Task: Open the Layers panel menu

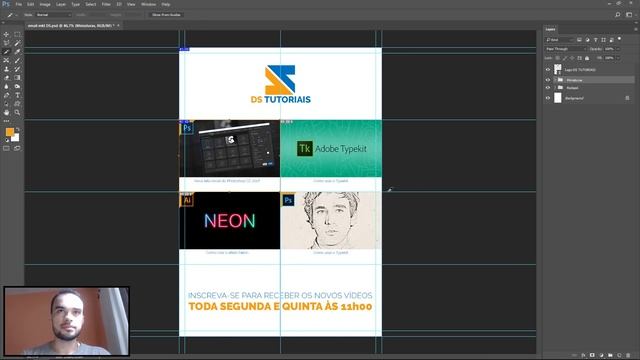Action: (636, 29)
